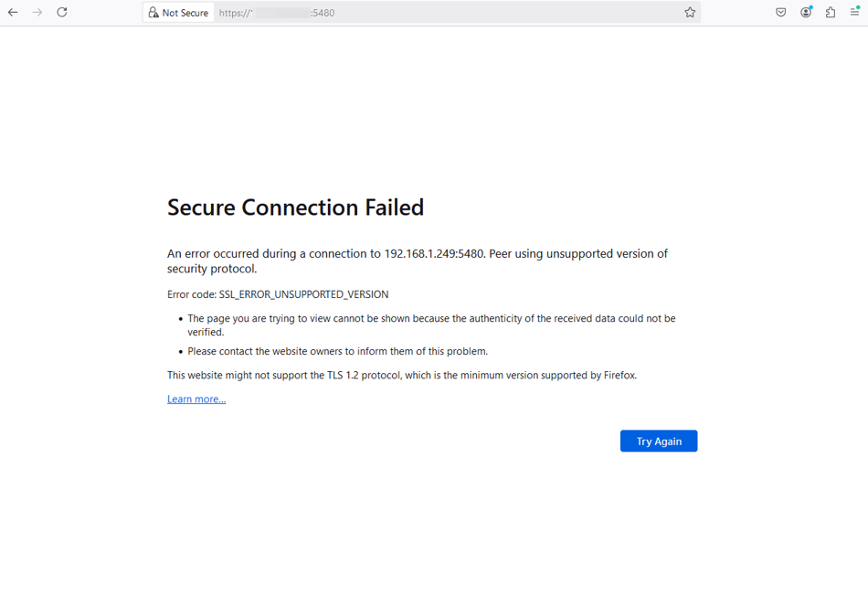Screen dimensions: 868x596
Task: Click the bullet about authenticity of received data
Action: 431,319
